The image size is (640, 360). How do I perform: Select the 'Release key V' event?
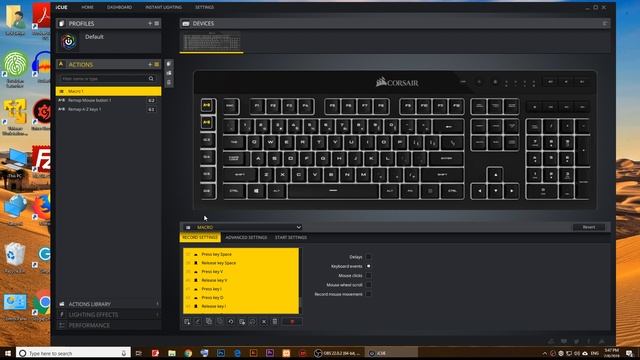(x=241, y=280)
